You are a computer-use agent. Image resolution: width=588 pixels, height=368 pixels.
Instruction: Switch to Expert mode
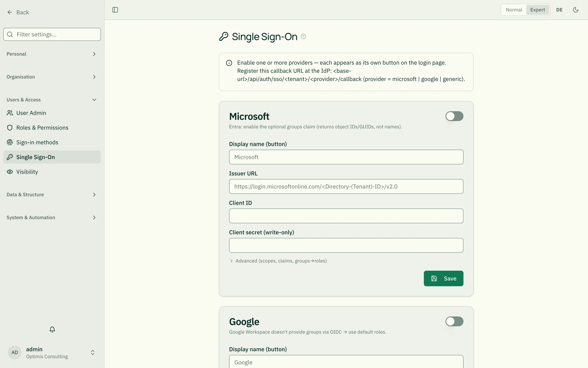click(x=537, y=10)
